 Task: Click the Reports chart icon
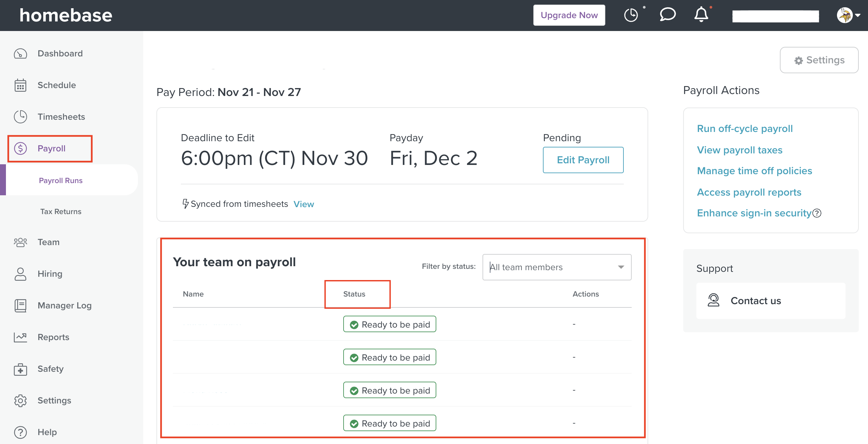click(20, 337)
